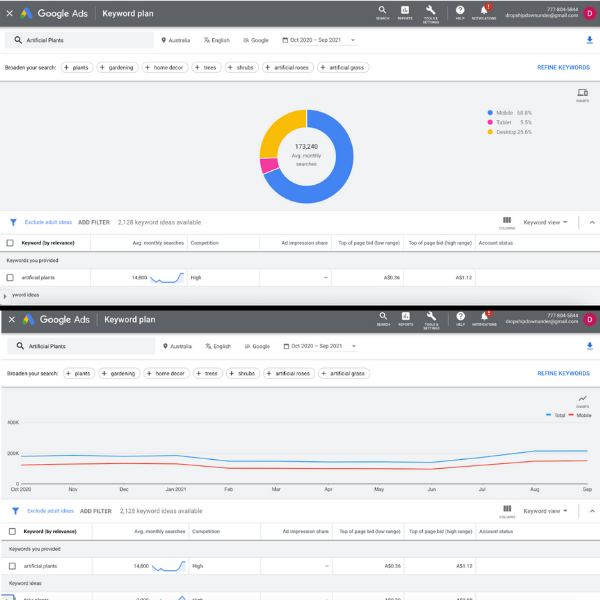Add 'home decor' chip in top Broaden your search
The width and height of the screenshot is (600, 600).
[165, 67]
